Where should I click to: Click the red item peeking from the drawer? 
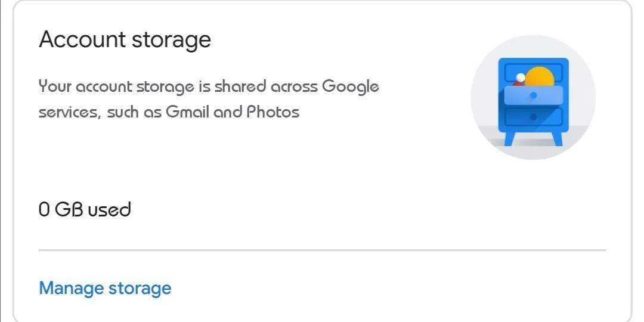pos(518,83)
